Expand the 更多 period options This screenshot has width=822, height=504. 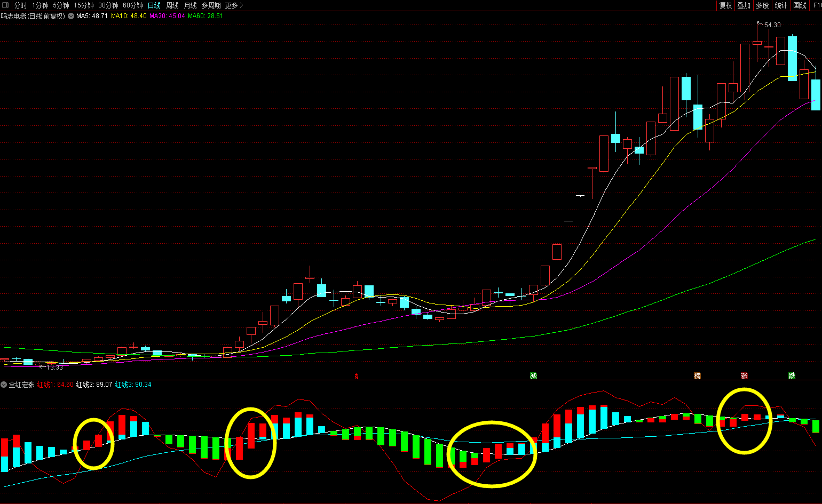click(x=234, y=5)
